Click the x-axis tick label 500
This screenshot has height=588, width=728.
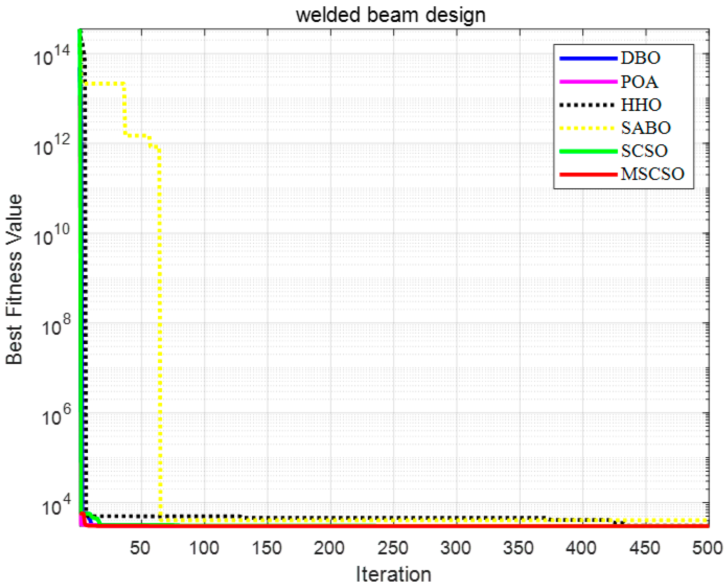click(707, 548)
